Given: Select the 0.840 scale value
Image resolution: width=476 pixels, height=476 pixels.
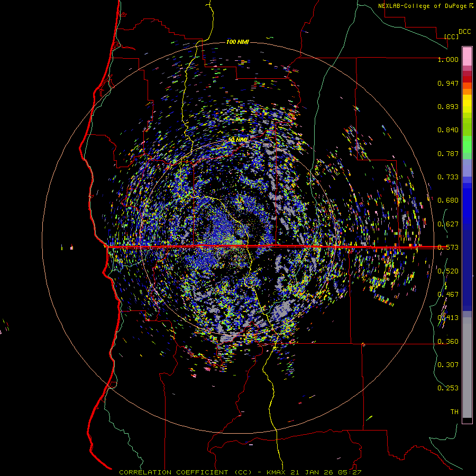Looking at the screenshot, I should tap(448, 130).
